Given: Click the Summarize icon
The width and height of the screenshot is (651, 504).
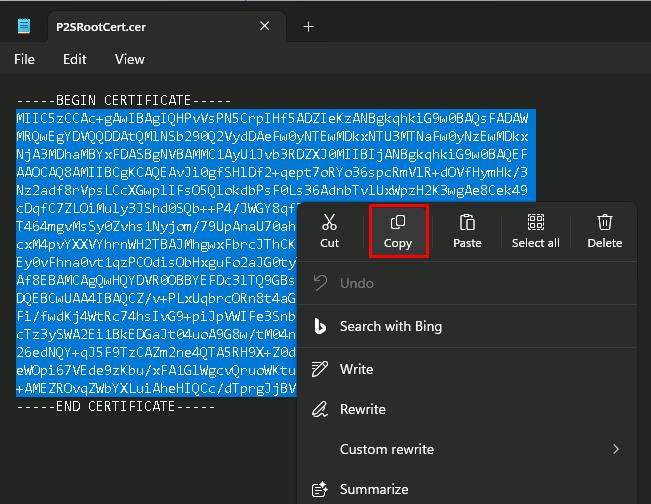Looking at the screenshot, I should pos(321,489).
